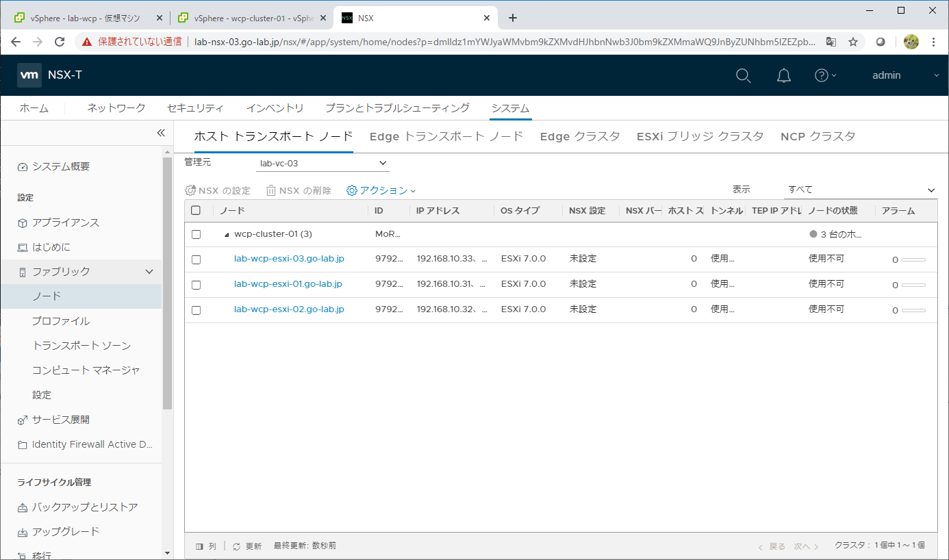
Task: Open the インベントリ top menu
Action: coord(275,108)
